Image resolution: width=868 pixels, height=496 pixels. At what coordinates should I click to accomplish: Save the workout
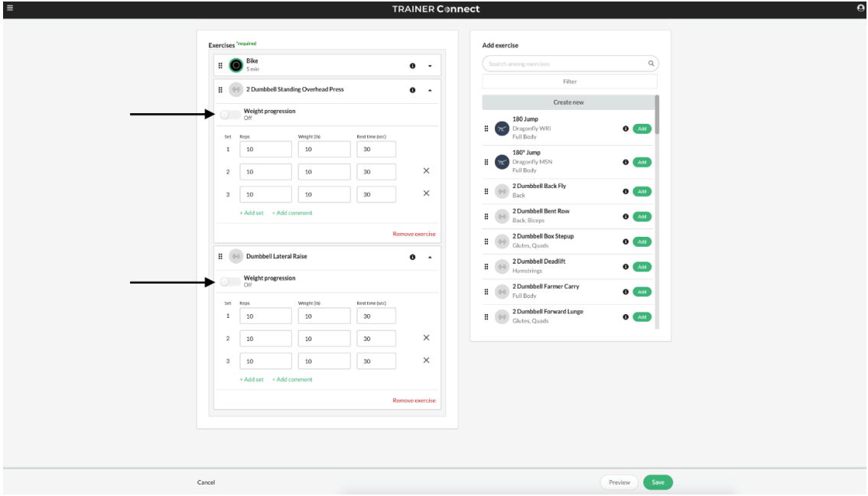(x=658, y=482)
